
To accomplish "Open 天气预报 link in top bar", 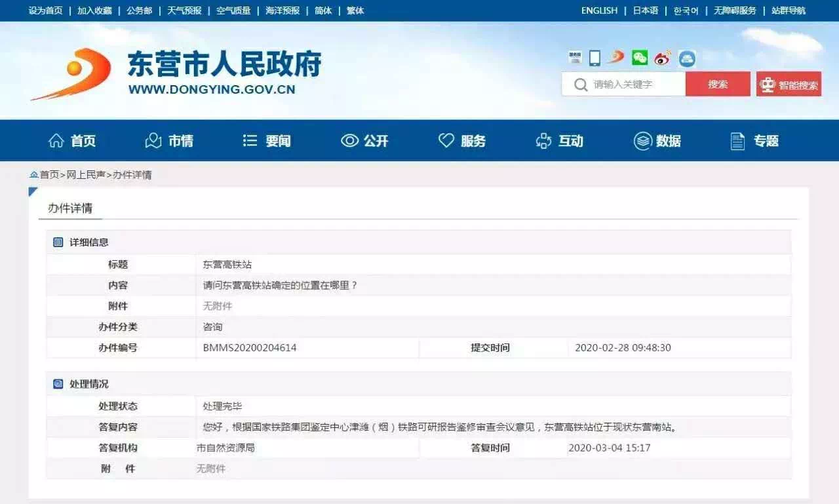I will [184, 10].
